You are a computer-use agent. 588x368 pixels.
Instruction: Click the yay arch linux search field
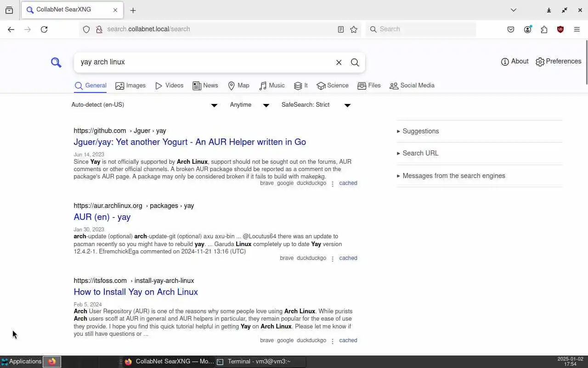(x=205, y=62)
